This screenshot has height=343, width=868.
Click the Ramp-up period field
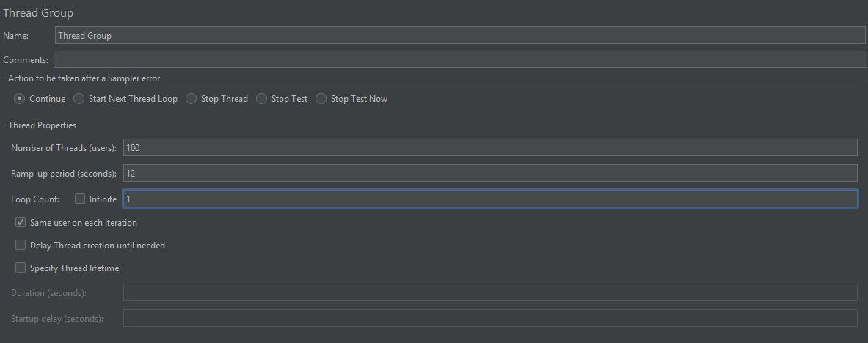490,173
